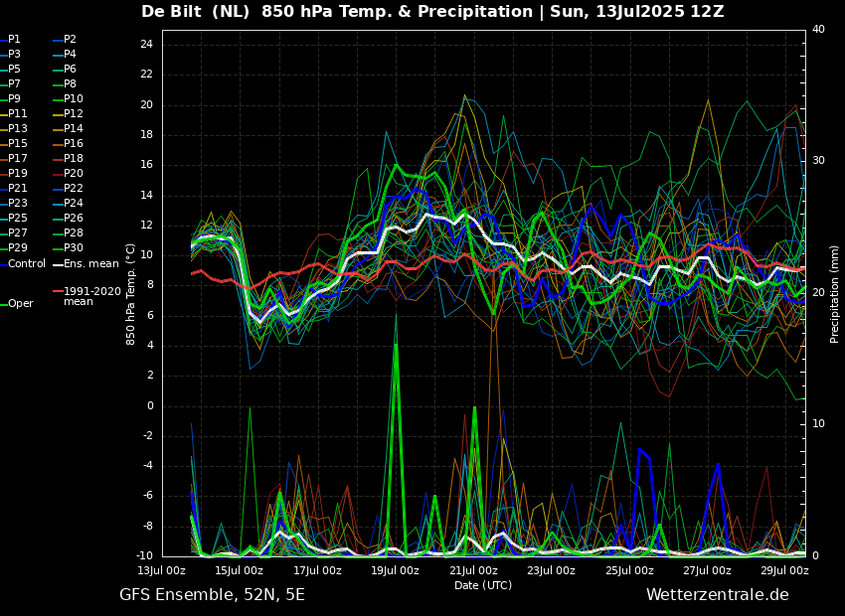The height and width of the screenshot is (616, 845).
Task: Click the 21Jul 00z date tick
Action: coord(473,570)
